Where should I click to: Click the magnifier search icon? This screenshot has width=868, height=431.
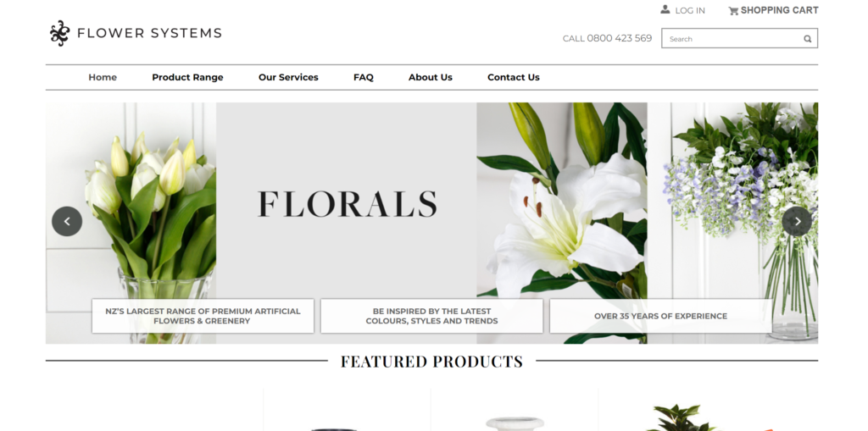pos(808,39)
